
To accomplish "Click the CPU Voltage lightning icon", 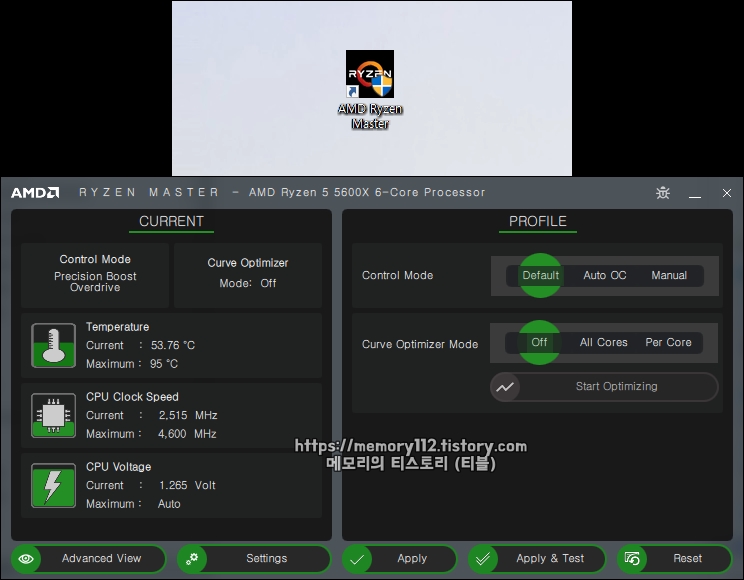I will coord(53,486).
